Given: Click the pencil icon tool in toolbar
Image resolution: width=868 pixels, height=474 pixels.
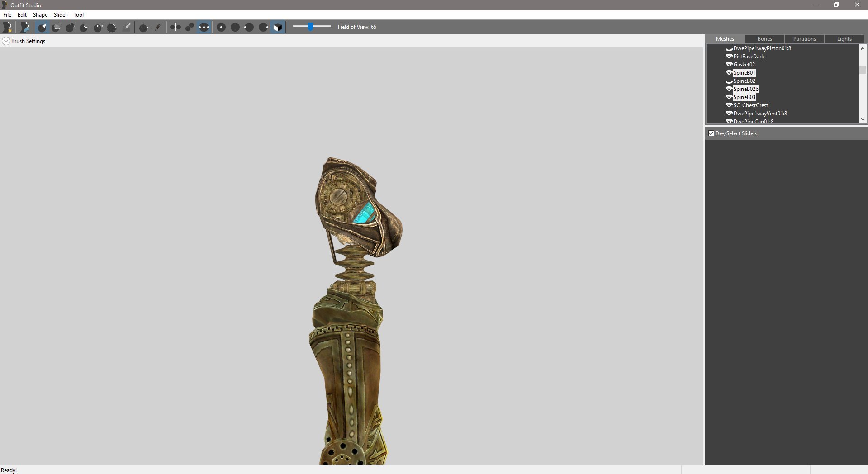Looking at the screenshot, I should [x=158, y=27].
